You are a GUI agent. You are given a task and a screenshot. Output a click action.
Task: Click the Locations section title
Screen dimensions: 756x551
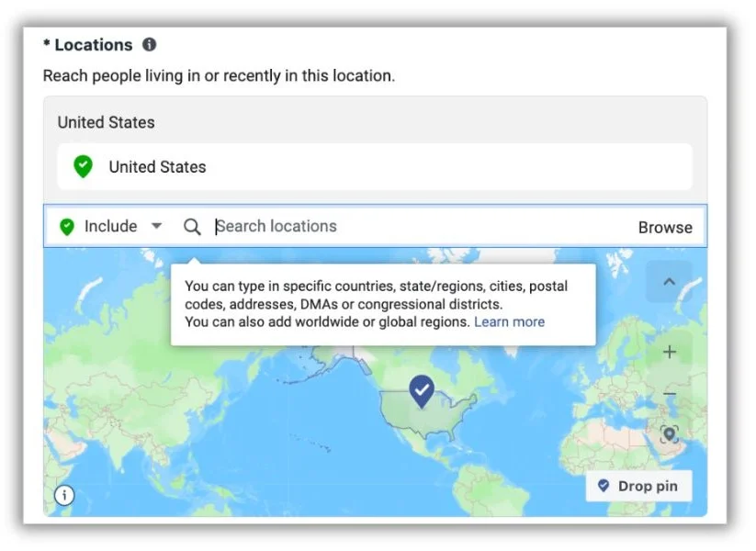click(93, 45)
